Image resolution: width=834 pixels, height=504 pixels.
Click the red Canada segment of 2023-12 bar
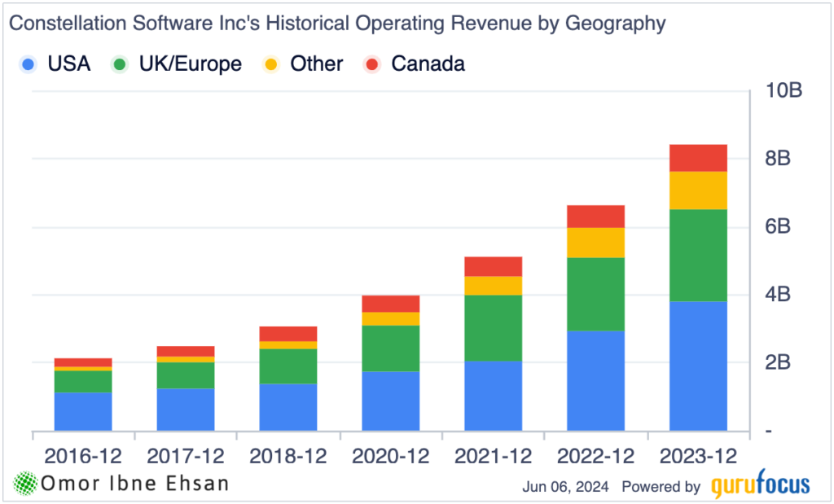coord(698,158)
